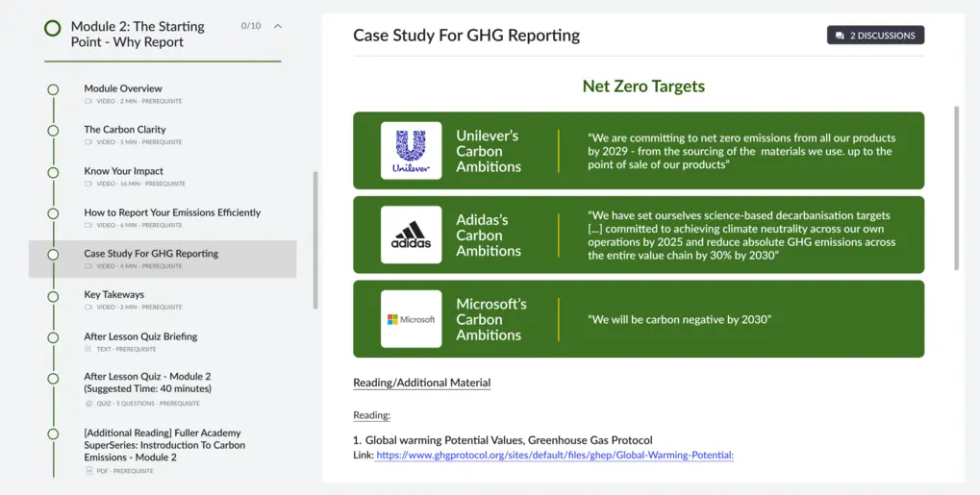Click completion circle for Know Your Impact
Screen dimensions: 980x495
coord(53,172)
